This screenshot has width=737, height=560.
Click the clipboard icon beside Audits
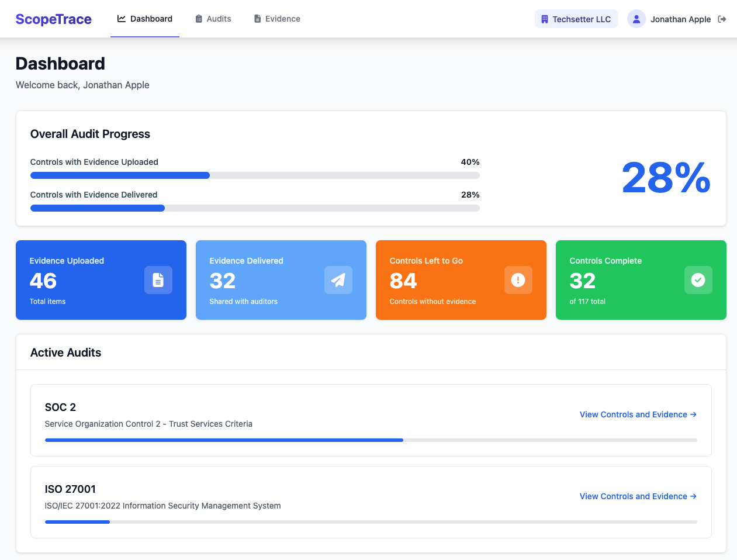click(x=198, y=18)
